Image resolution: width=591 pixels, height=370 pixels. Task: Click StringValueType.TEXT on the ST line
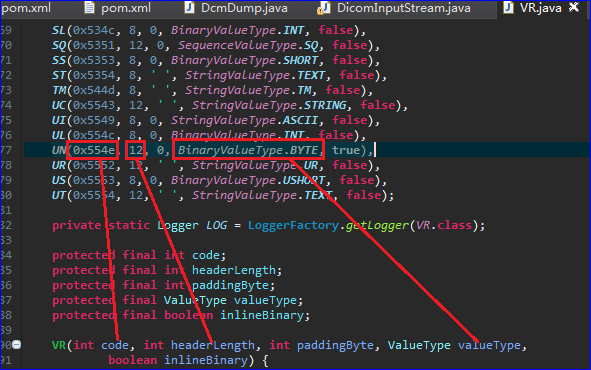254,75
